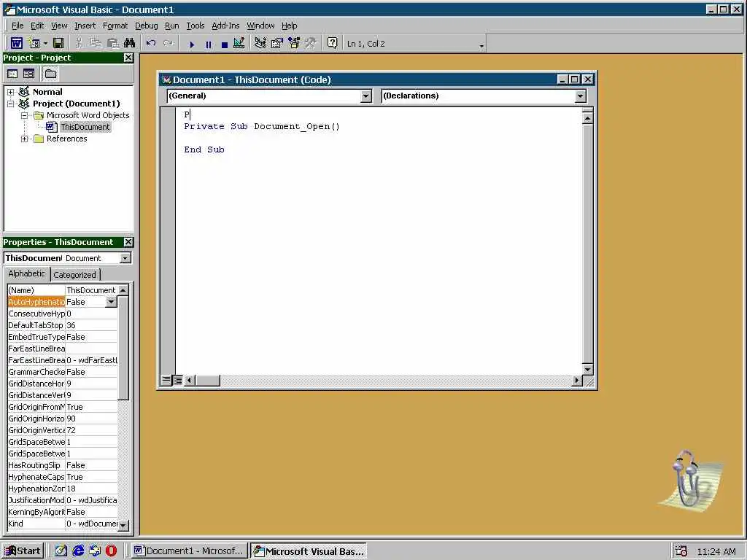Switch to the Alphabetic properties tab

coord(27,273)
